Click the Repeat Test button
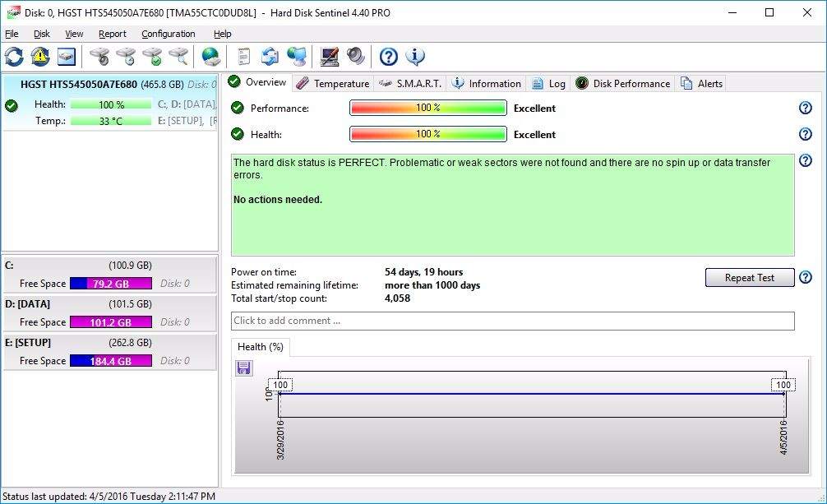 click(750, 278)
